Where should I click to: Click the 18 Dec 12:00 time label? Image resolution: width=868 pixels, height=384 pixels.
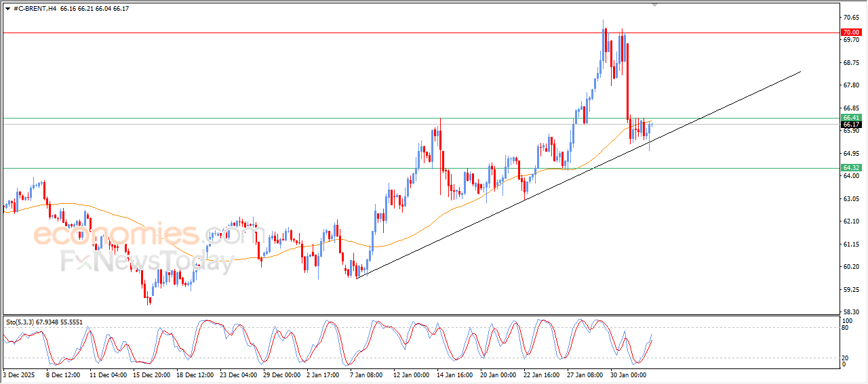point(194,375)
